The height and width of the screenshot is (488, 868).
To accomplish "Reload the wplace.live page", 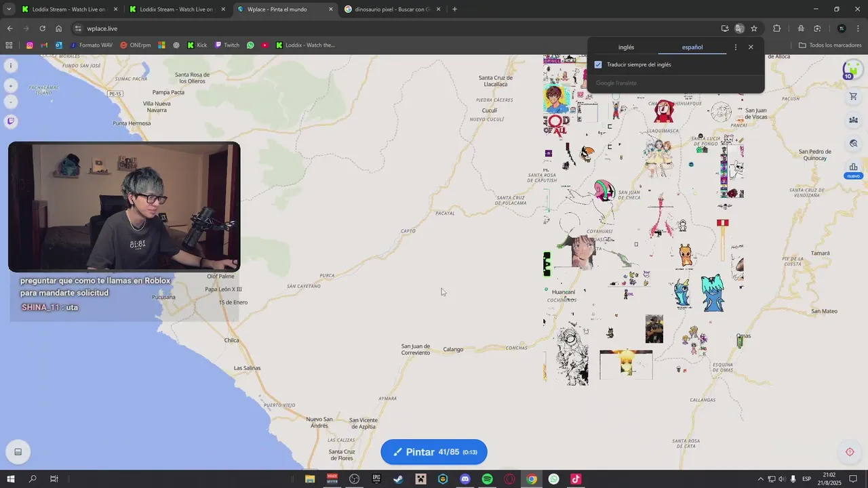I will pyautogui.click(x=42, y=28).
